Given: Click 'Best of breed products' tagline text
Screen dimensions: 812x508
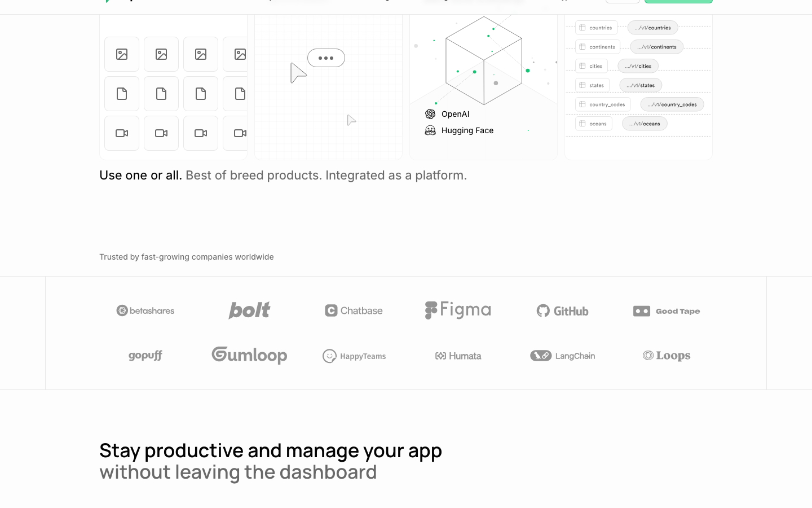Looking at the screenshot, I should point(254,176).
